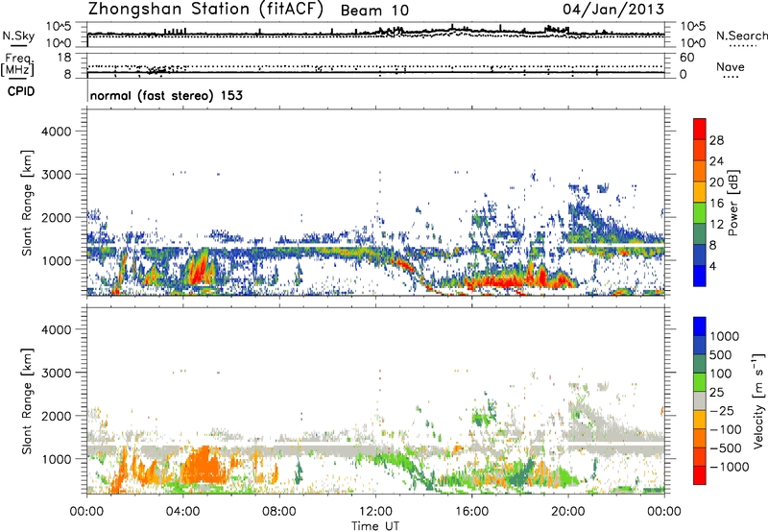Click the blue bottom of the power colorbar
The width and height of the screenshot is (768, 532).
pyautogui.click(x=700, y=276)
